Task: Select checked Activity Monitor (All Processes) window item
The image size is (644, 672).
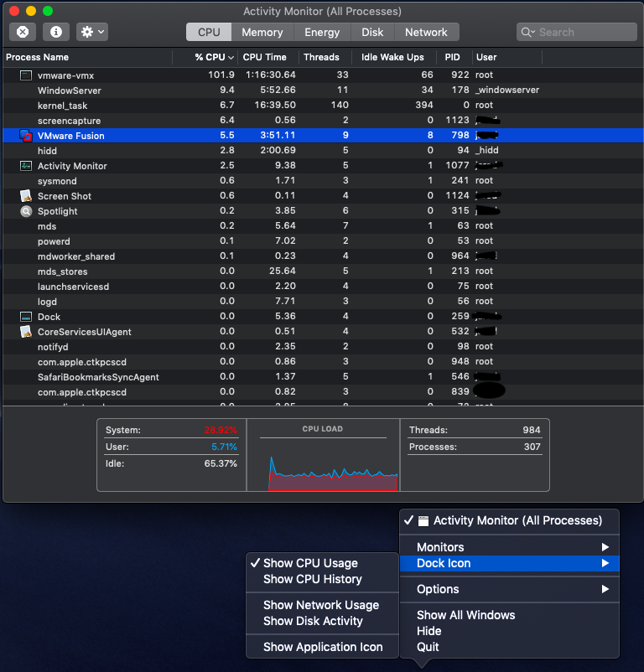Action: 509,520
